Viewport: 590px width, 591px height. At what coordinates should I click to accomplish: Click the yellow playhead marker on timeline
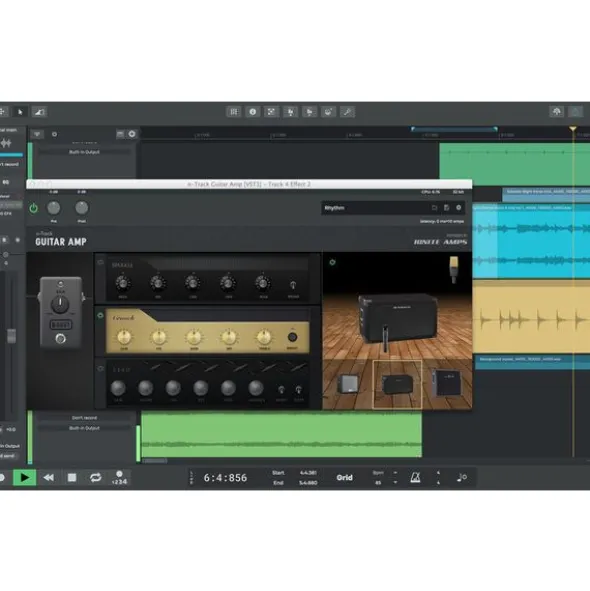(x=573, y=129)
